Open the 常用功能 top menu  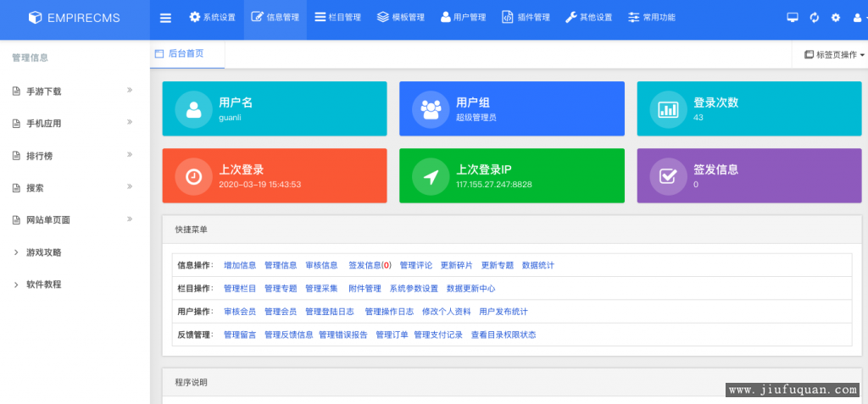(652, 17)
